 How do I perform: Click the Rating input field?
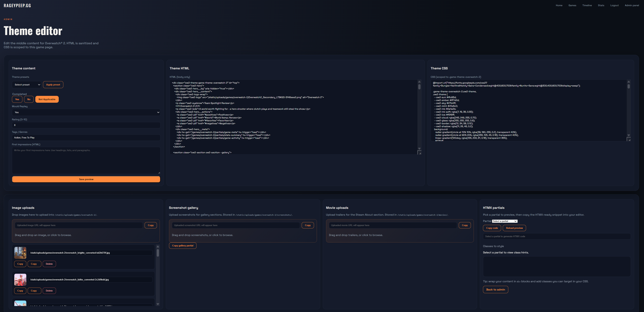[86, 125]
